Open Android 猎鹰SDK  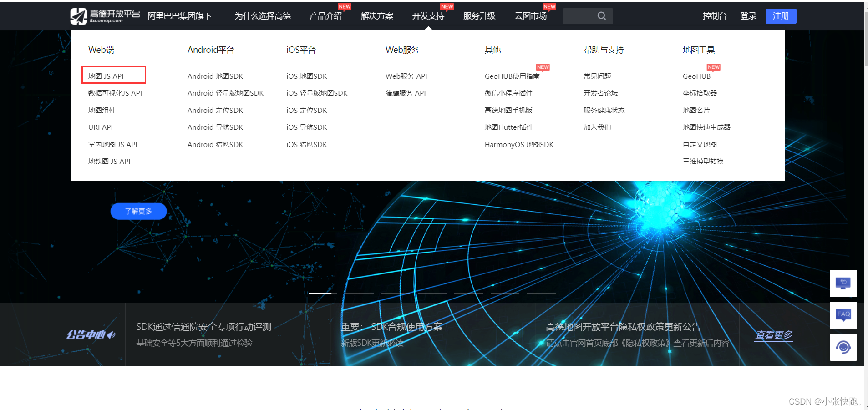(x=215, y=144)
